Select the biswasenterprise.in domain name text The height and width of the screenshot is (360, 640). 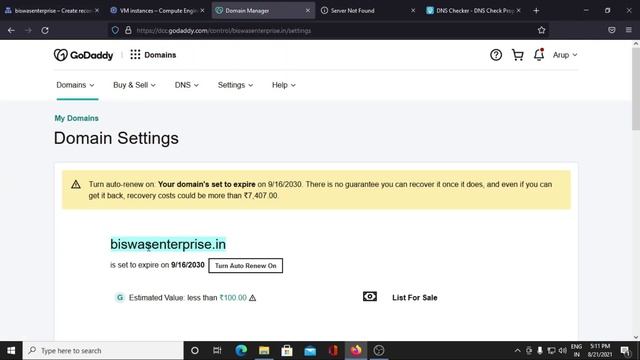[x=168, y=244]
